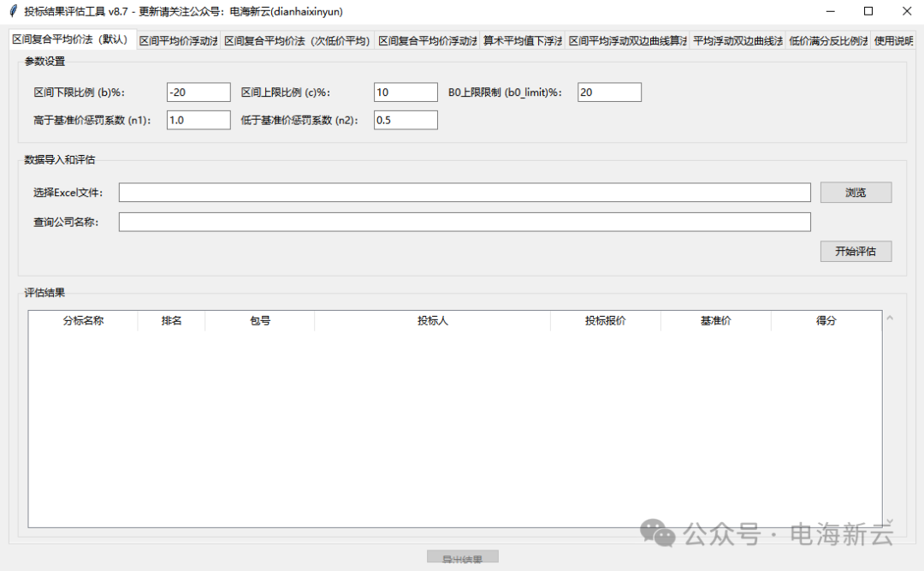This screenshot has height=571, width=924.
Task: Focus the 区间下限比例 (b)% input field
Action: pyautogui.click(x=198, y=92)
